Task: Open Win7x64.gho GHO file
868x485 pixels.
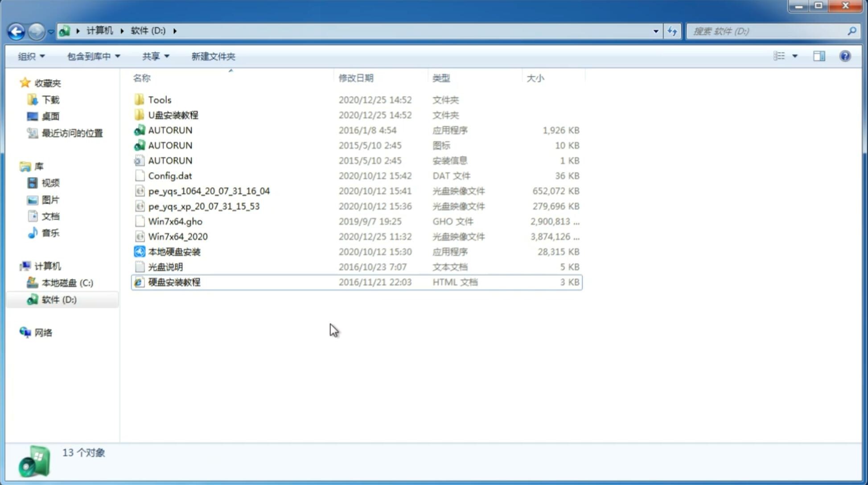Action: pos(175,221)
